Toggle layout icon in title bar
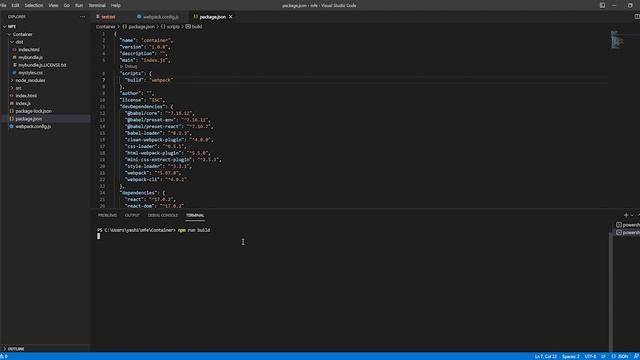This screenshot has width=640, height=360. [x=602, y=5]
